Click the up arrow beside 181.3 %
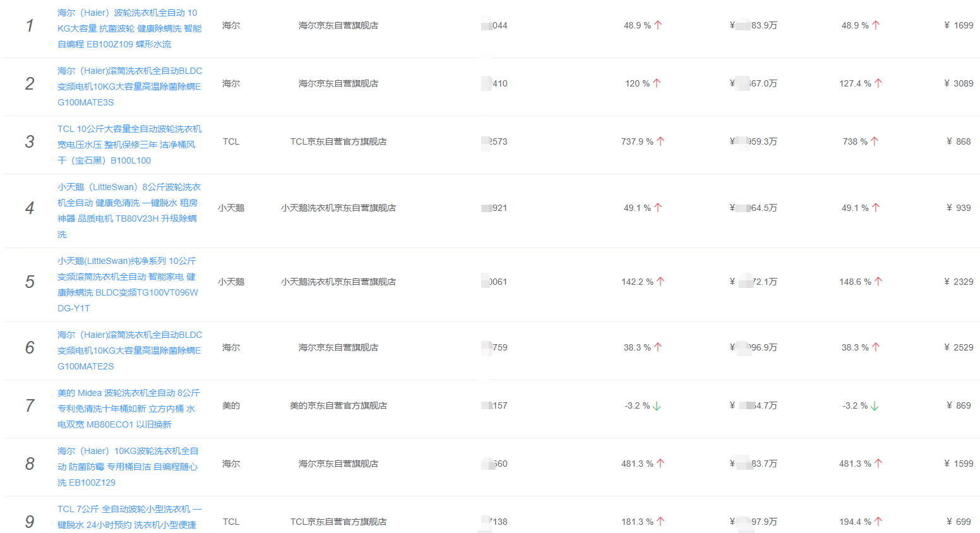Viewport: 980px width, 533px height. coord(660,522)
